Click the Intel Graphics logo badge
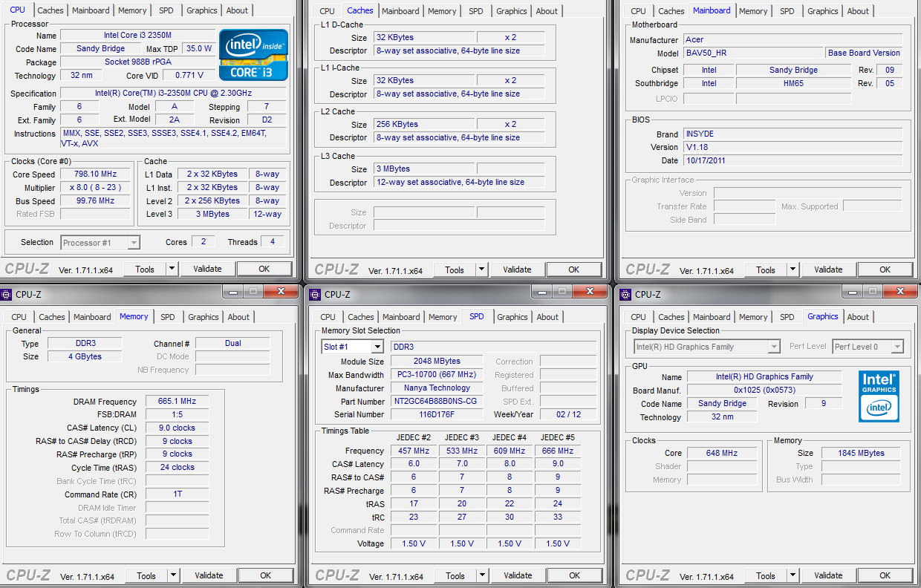This screenshot has height=588, width=921. point(879,396)
